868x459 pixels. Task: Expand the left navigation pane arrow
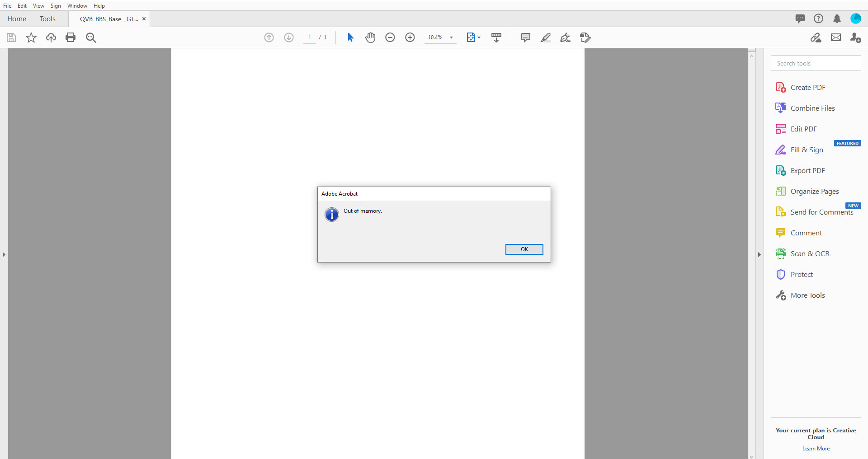[4, 254]
